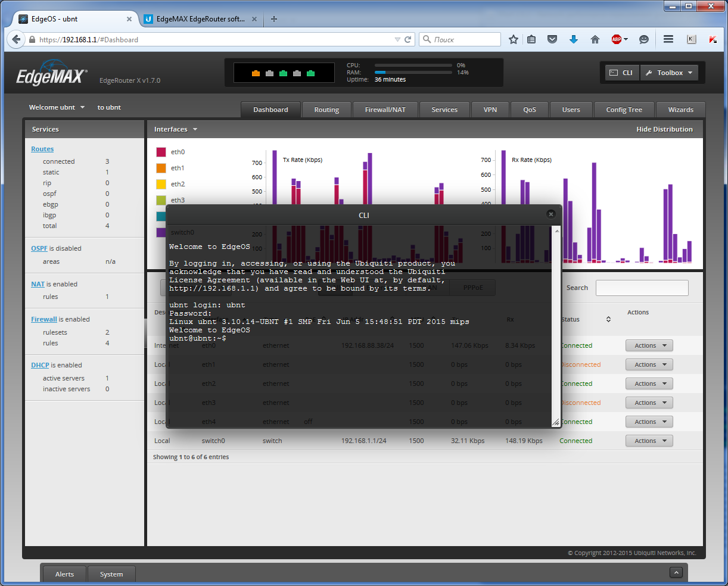
Task: Toggle Hide Distribution on the dashboard
Action: click(x=664, y=129)
